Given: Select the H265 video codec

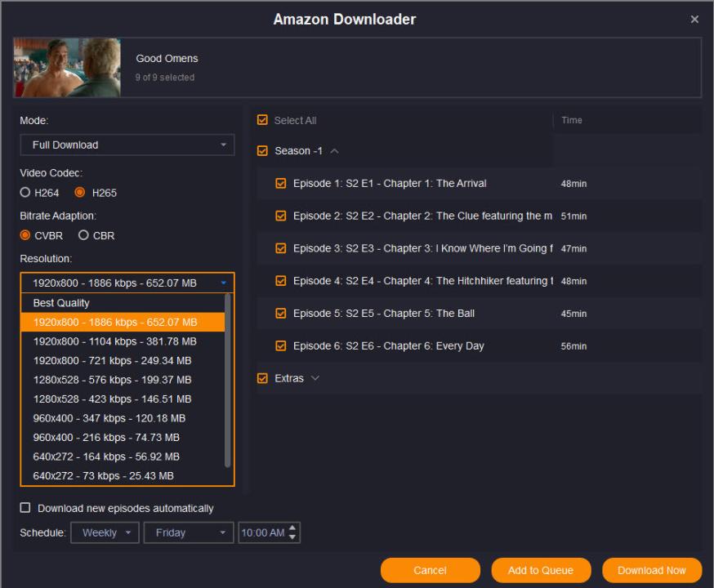Looking at the screenshot, I should pyautogui.click(x=80, y=193).
